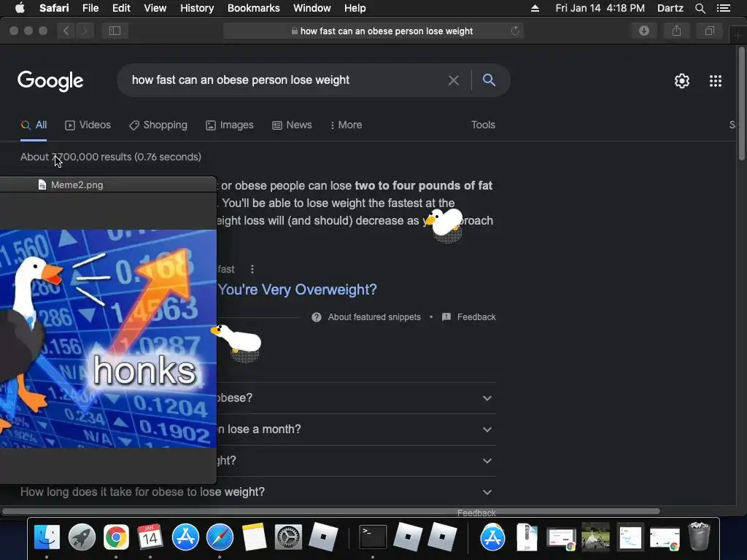Open the Trash in the Dock
The width and height of the screenshot is (747, 560).
(x=699, y=537)
